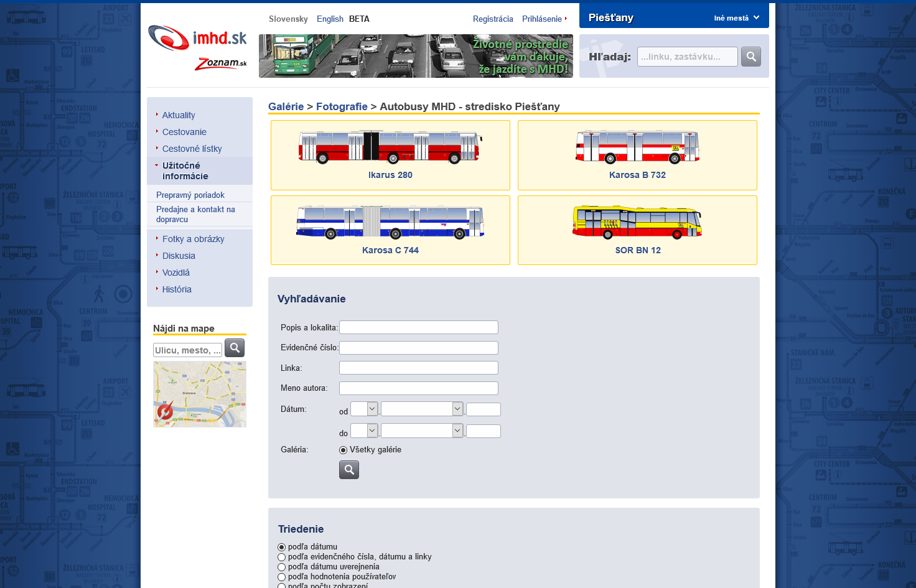Click the Zoznam.sk logo
This screenshot has width=916, height=588.
220,63
